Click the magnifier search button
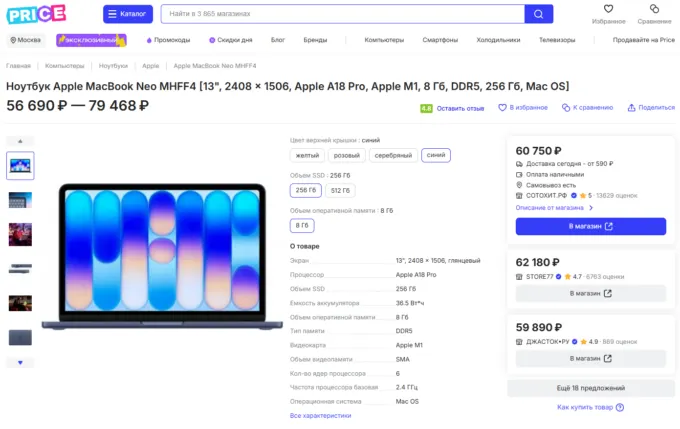The height and width of the screenshot is (429, 680). (539, 14)
